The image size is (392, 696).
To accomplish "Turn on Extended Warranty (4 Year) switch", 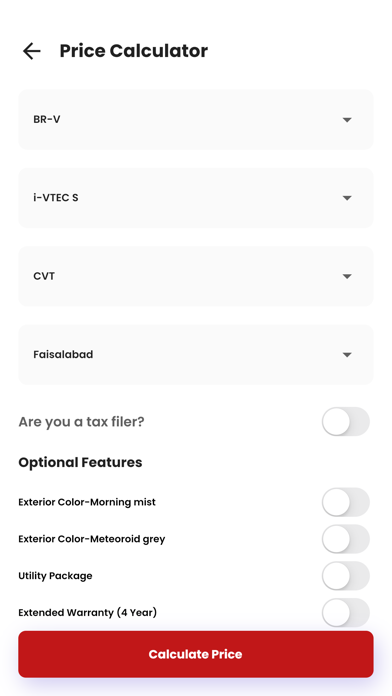I will [x=345, y=613].
